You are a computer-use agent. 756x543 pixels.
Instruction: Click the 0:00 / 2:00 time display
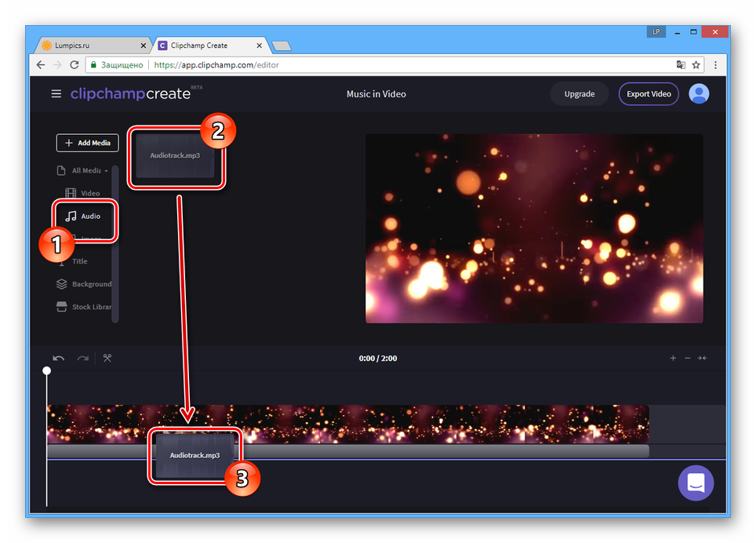[x=378, y=359]
